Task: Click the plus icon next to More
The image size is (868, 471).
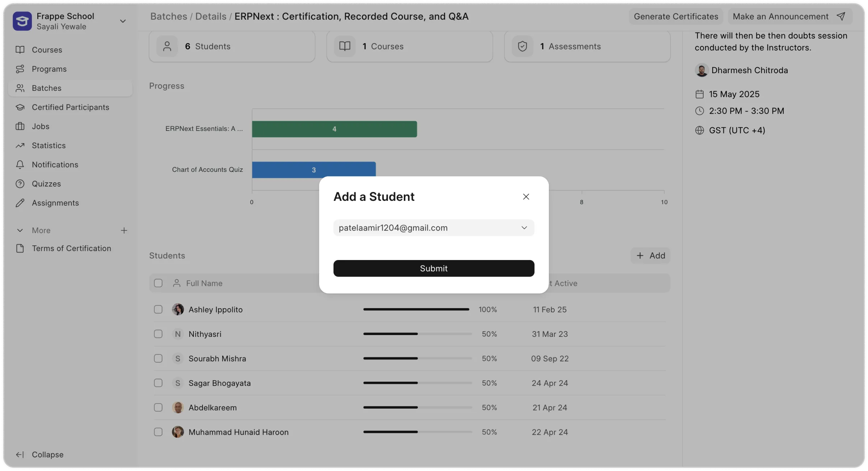Action: pyautogui.click(x=124, y=230)
